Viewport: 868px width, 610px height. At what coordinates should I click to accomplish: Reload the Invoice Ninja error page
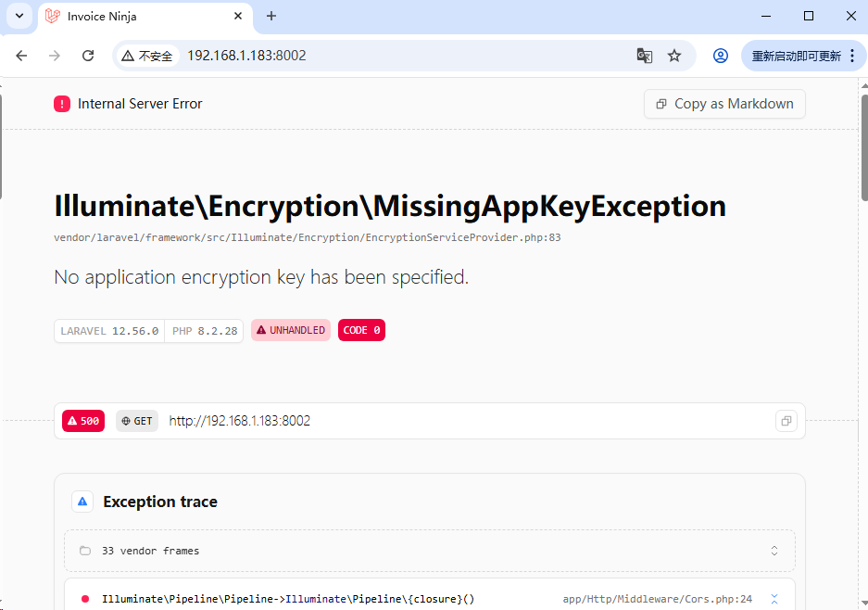[88, 56]
